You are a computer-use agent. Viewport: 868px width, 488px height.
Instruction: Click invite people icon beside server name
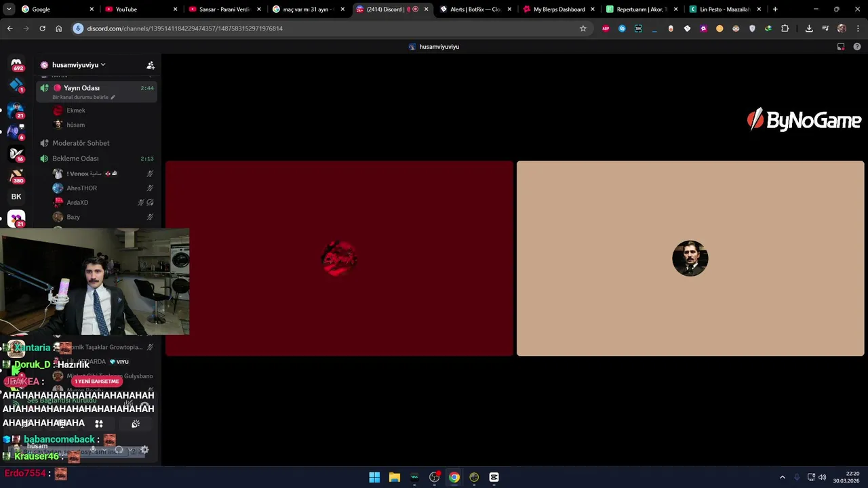click(151, 65)
